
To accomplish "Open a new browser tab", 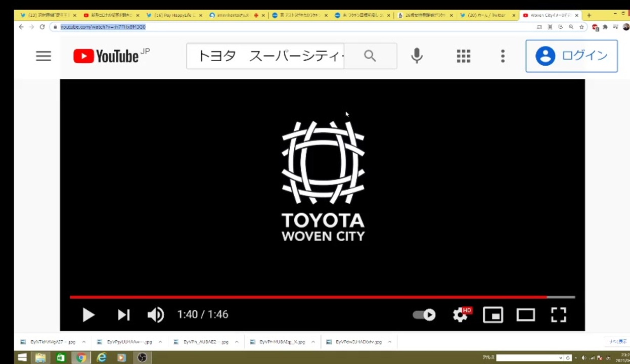I will tap(589, 15).
